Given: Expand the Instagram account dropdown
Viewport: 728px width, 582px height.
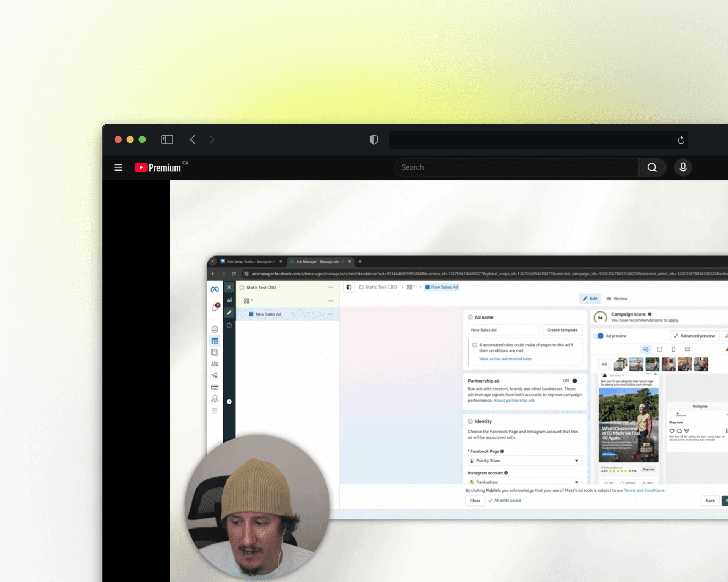Looking at the screenshot, I should pos(524,482).
